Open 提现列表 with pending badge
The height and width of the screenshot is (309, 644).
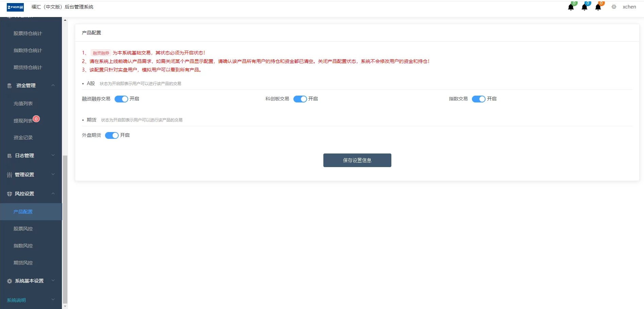pyautogui.click(x=22, y=120)
